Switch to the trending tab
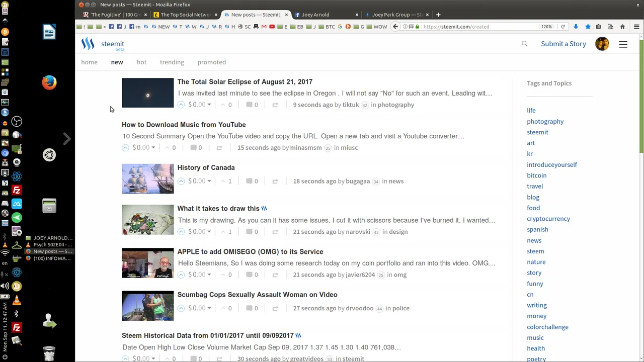Screen dimensions: 644x362 point(172,62)
